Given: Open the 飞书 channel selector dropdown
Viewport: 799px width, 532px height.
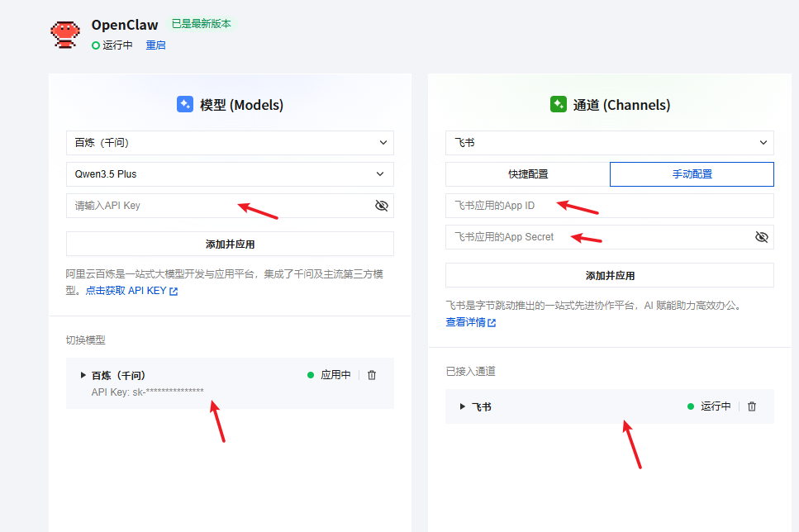Looking at the screenshot, I should pos(609,142).
